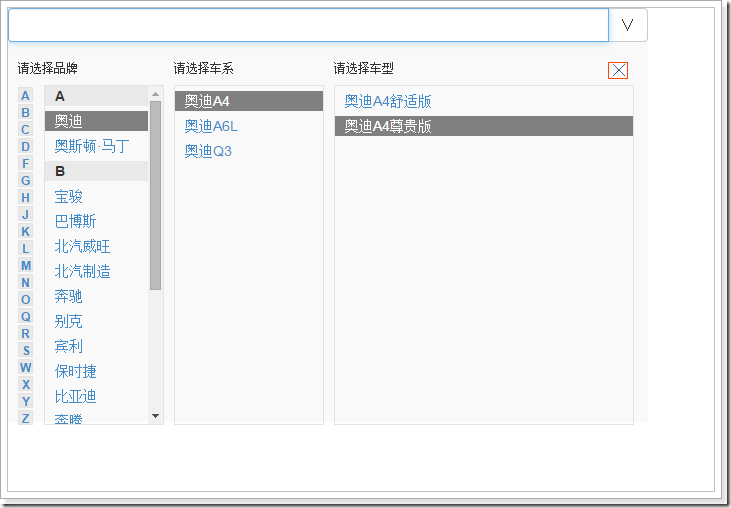Jump to letter J in index
731x508 pixels.
(26, 214)
